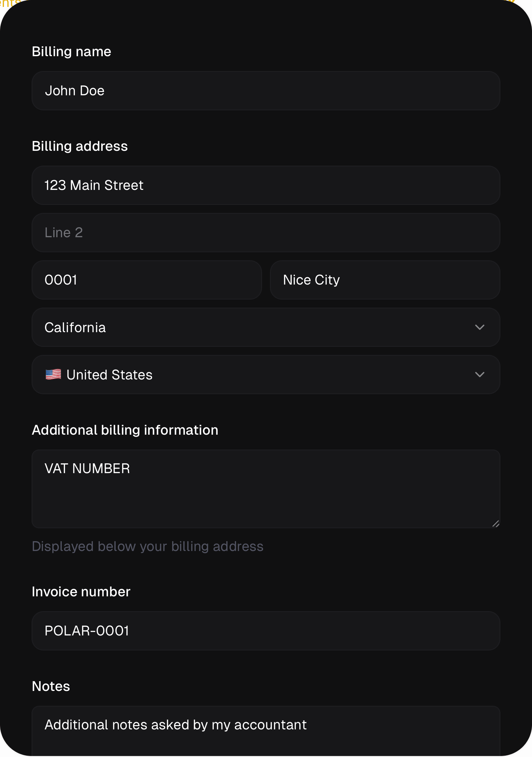Click "Displayed below your billing address" helper text
Screen dimensions: 532x757
click(148, 547)
